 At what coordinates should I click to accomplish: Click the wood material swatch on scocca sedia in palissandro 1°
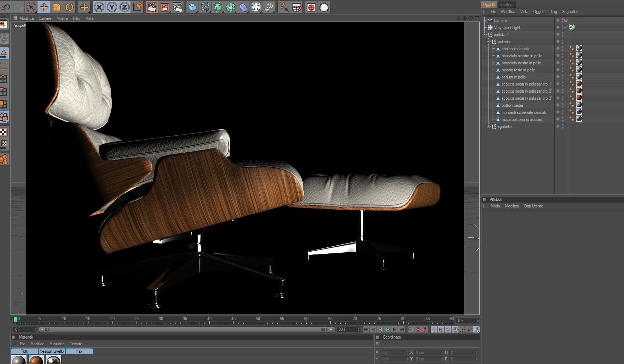579,84
